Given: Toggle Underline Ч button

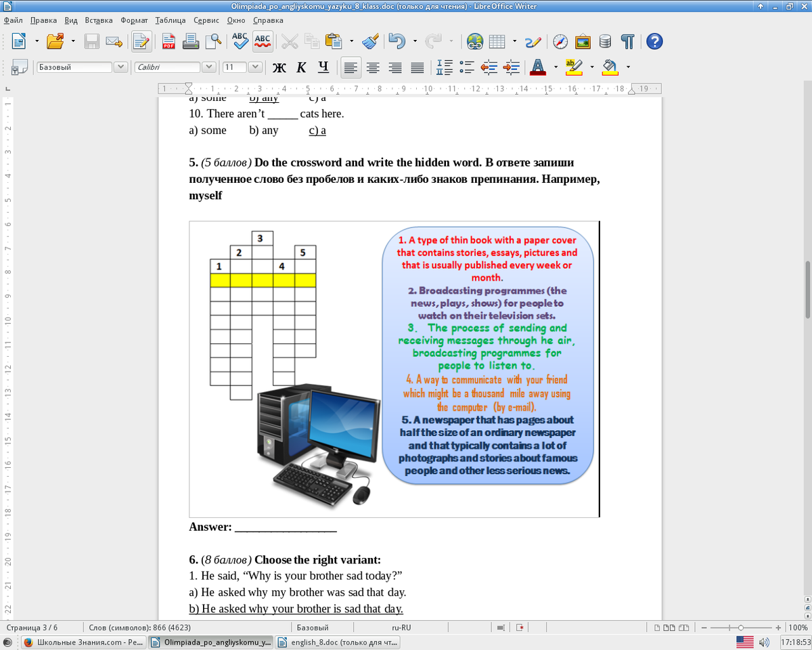Looking at the screenshot, I should click(323, 67).
